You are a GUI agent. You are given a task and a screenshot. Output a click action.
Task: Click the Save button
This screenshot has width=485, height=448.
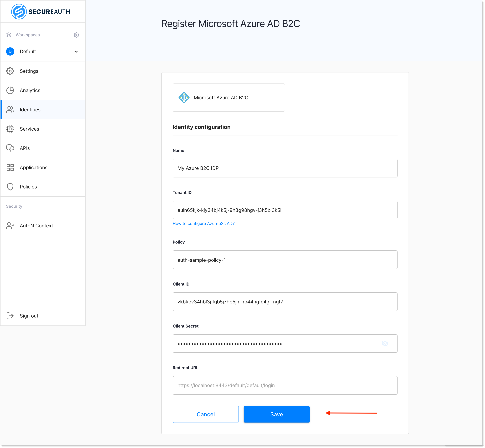click(277, 415)
